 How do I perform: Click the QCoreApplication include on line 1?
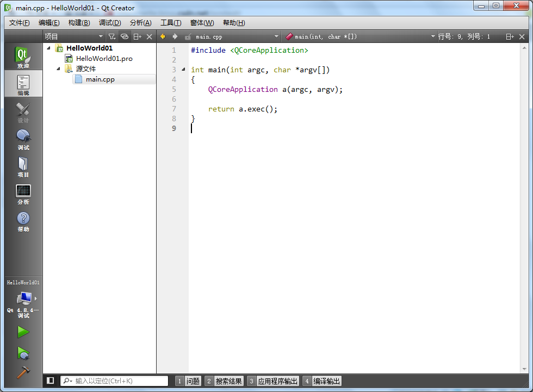pyautogui.click(x=269, y=50)
